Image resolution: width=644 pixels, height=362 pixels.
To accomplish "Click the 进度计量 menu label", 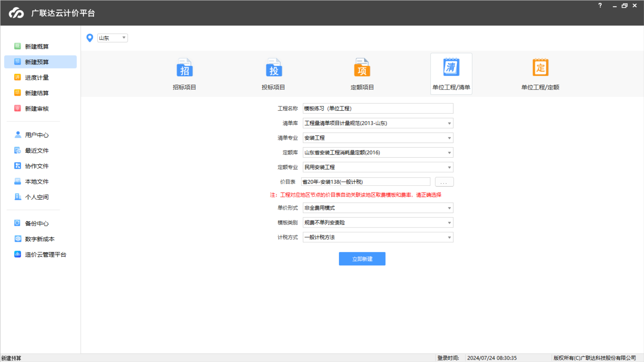I will coord(37,77).
